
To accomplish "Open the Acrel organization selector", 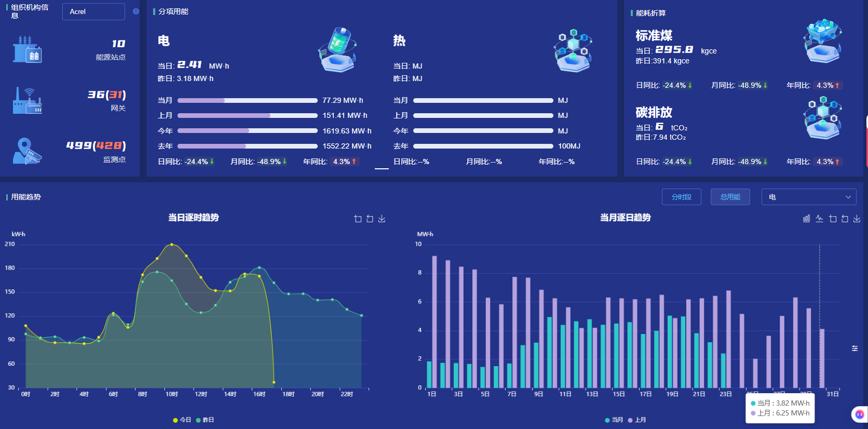I will (93, 11).
